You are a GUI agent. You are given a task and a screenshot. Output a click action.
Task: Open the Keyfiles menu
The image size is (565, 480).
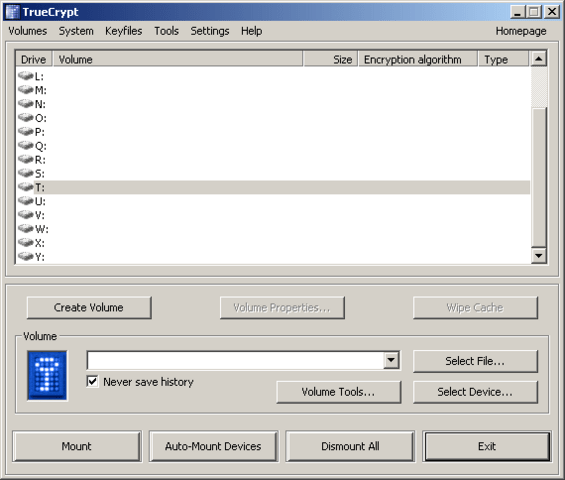click(124, 31)
